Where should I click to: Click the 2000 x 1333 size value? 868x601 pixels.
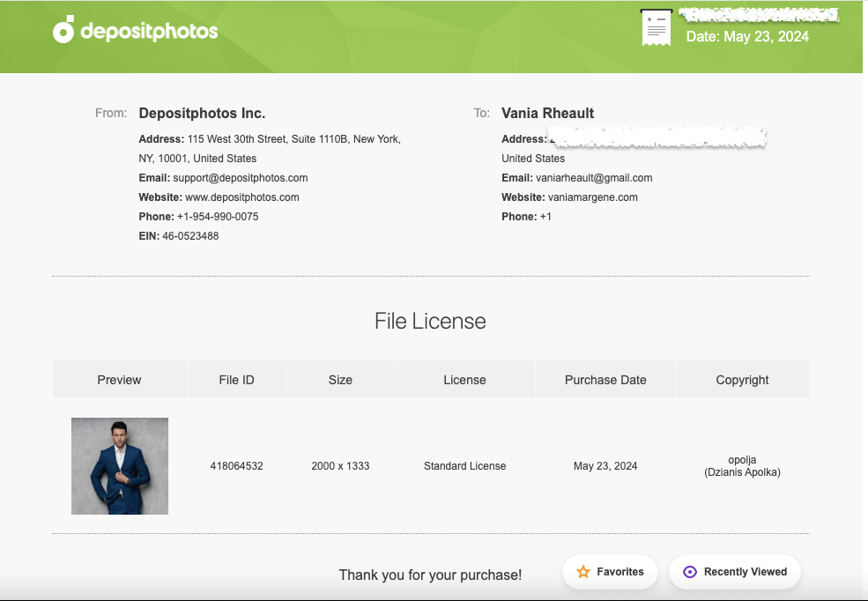point(340,466)
